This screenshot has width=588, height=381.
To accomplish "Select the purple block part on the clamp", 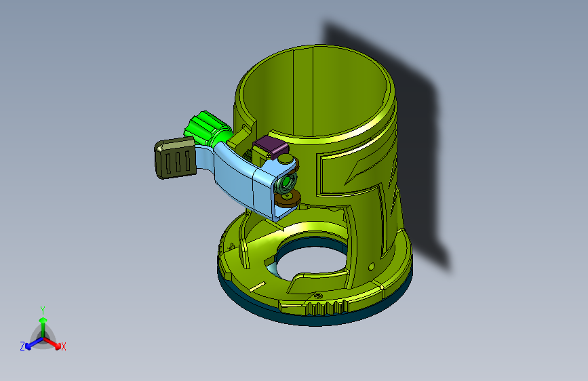I will pos(271,146).
